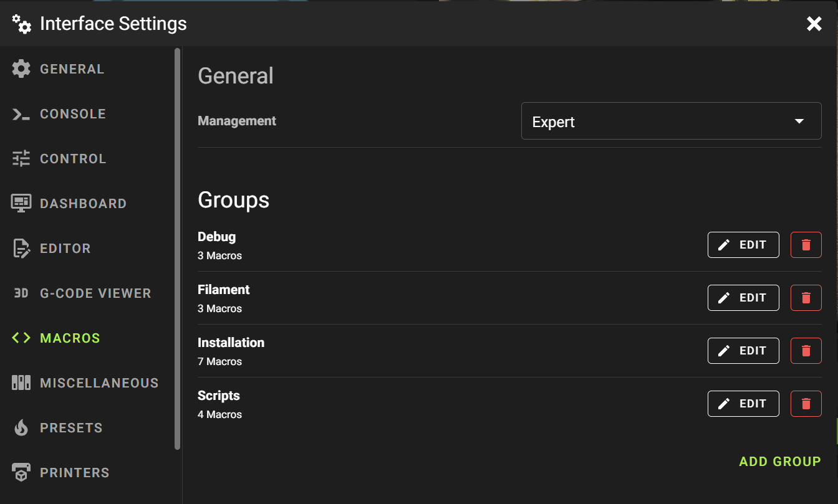Delete the Debug macro group

click(806, 245)
